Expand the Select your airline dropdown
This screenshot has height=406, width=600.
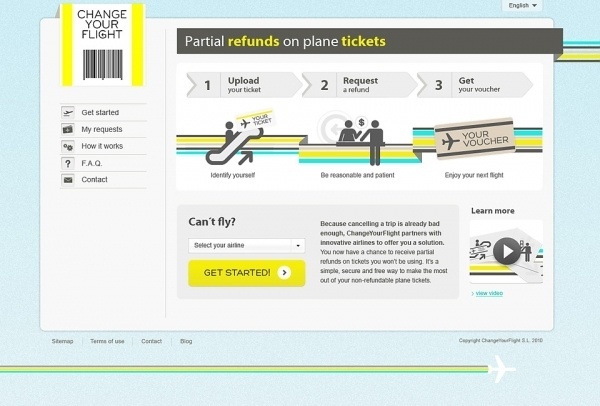(x=246, y=245)
